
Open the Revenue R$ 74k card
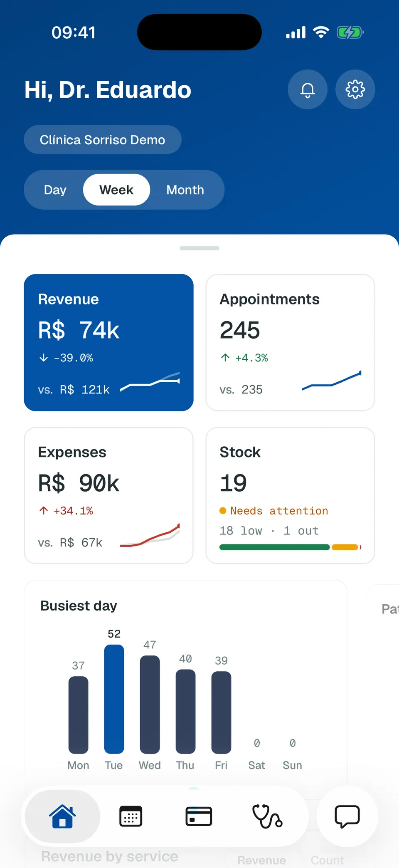[109, 343]
